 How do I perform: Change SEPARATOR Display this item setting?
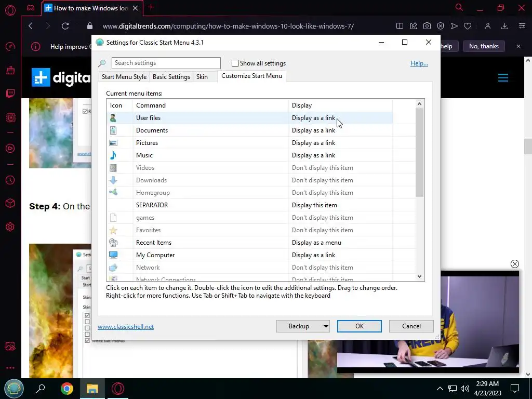(x=314, y=205)
